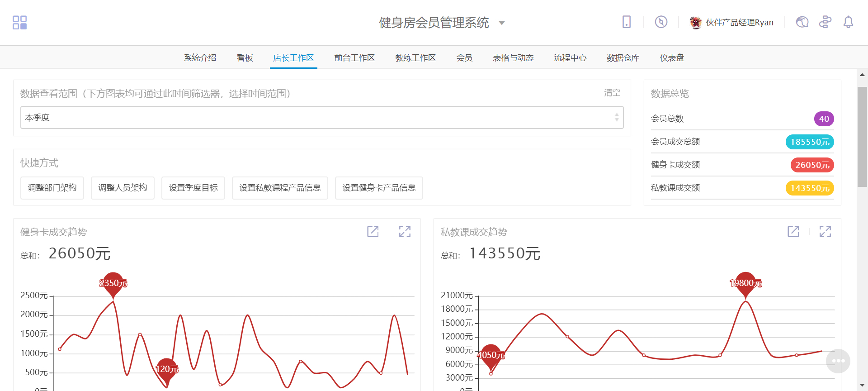Viewport: 868px width, 391px height.
Task: Open the workflow icon beside the bell
Action: [825, 22]
